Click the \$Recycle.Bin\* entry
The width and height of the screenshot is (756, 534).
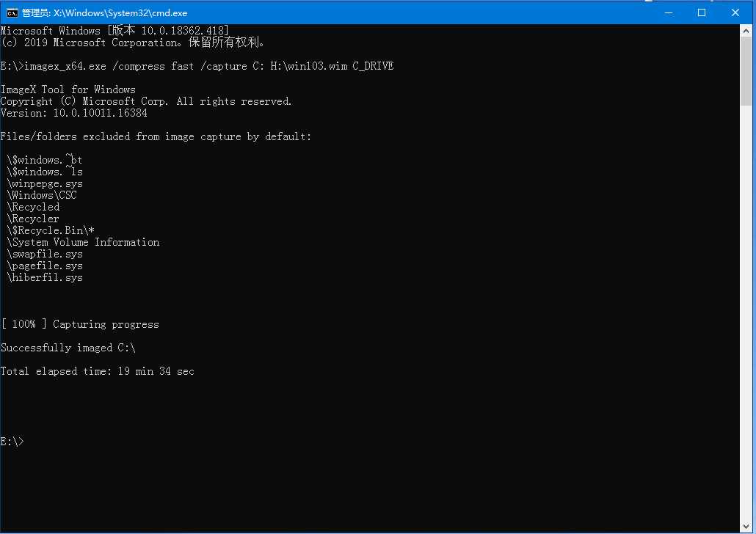tap(50, 230)
